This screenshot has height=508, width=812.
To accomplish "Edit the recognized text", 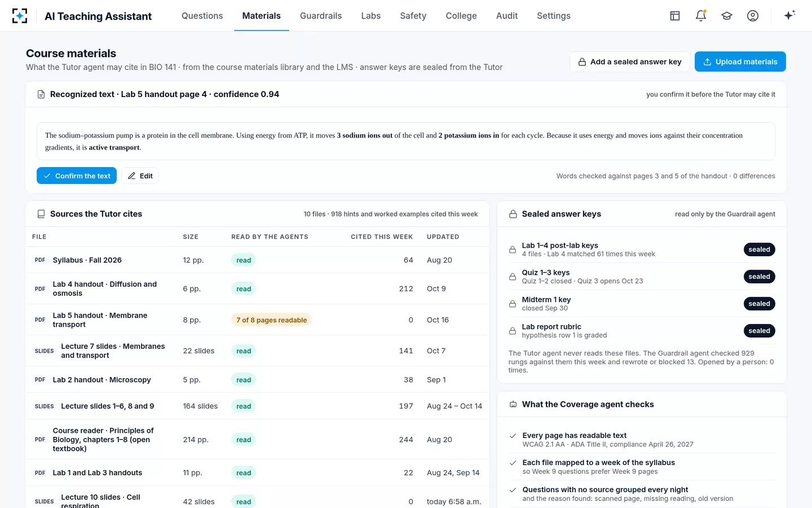I will point(140,176).
